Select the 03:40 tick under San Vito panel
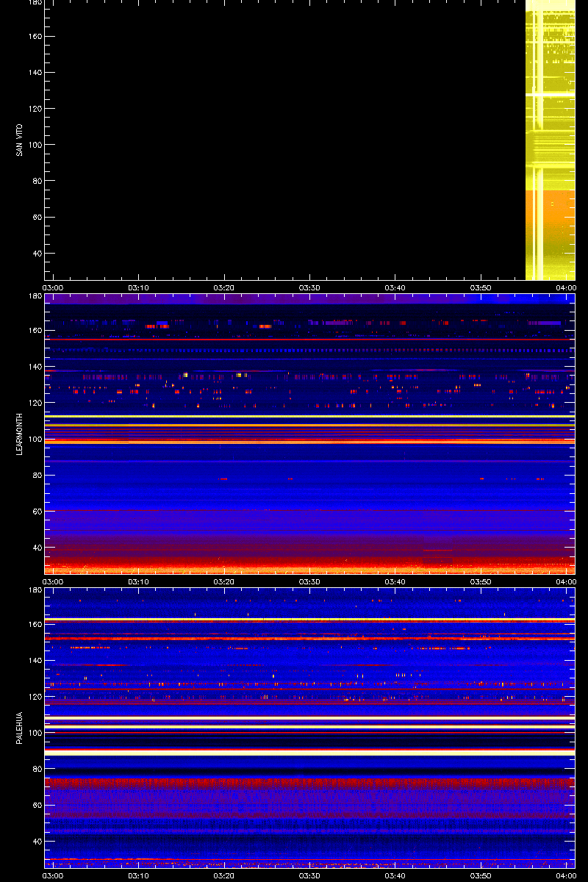 395,287
